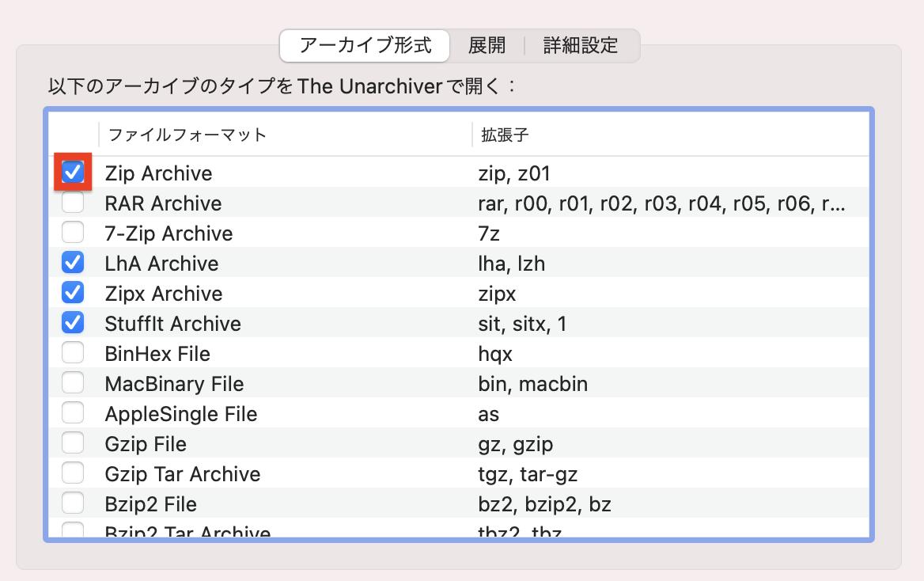Click the 'sit, sitx, 1' extension cell
This screenshot has width=924, height=581.
[x=522, y=324]
